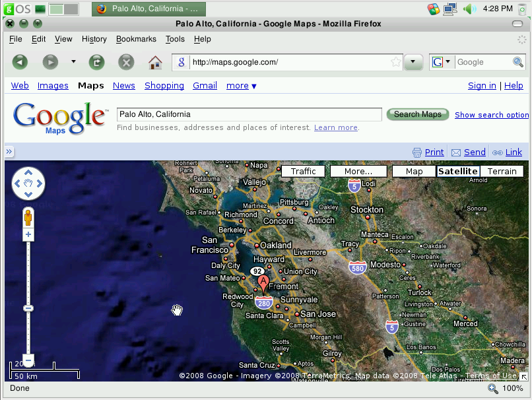Click the map zoom slider handle
This screenshot has width=532, height=400.
point(28,308)
